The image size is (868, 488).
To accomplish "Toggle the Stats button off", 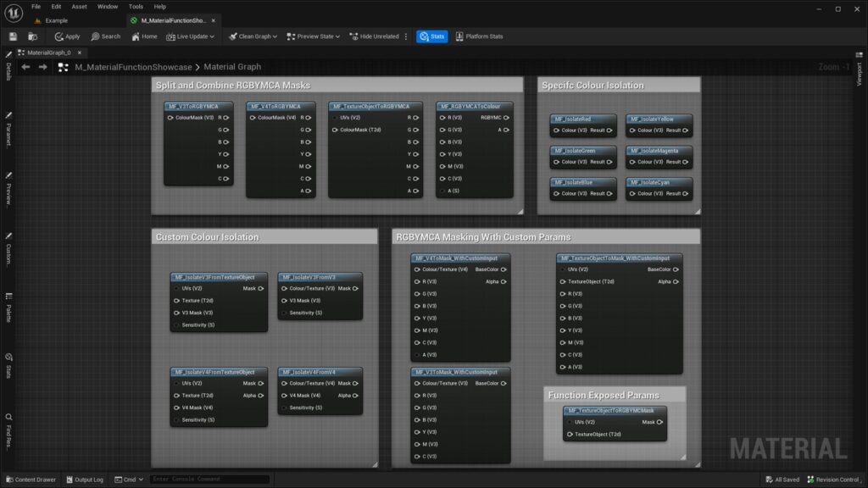I will (432, 36).
